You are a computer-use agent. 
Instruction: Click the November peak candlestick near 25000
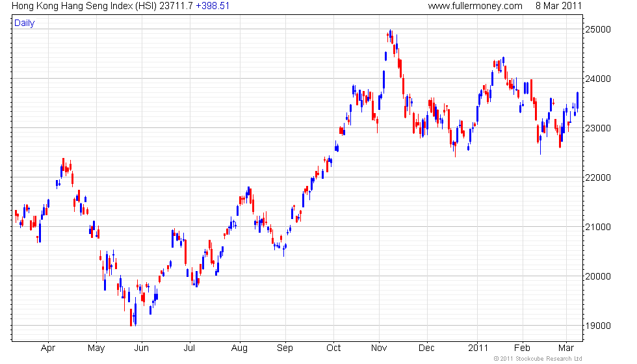pyautogui.click(x=391, y=36)
